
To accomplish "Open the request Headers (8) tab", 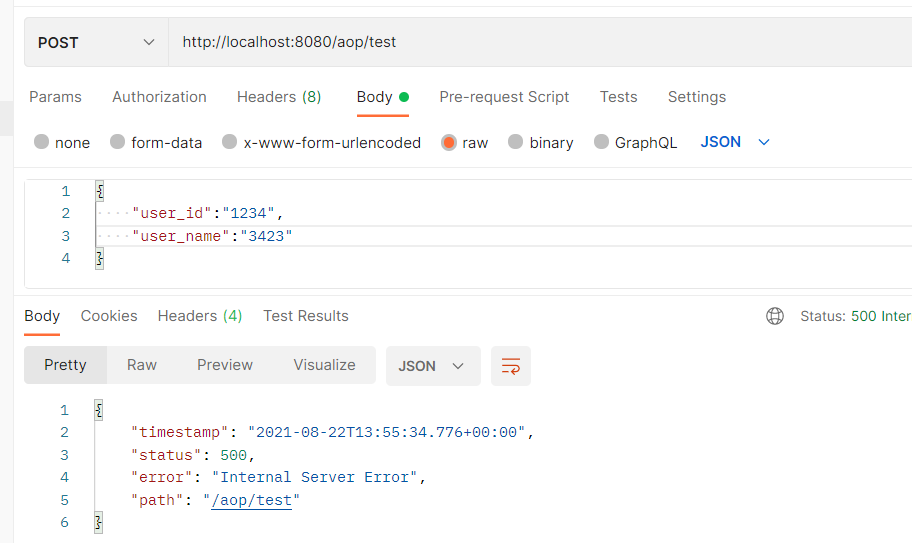I will (x=279, y=97).
